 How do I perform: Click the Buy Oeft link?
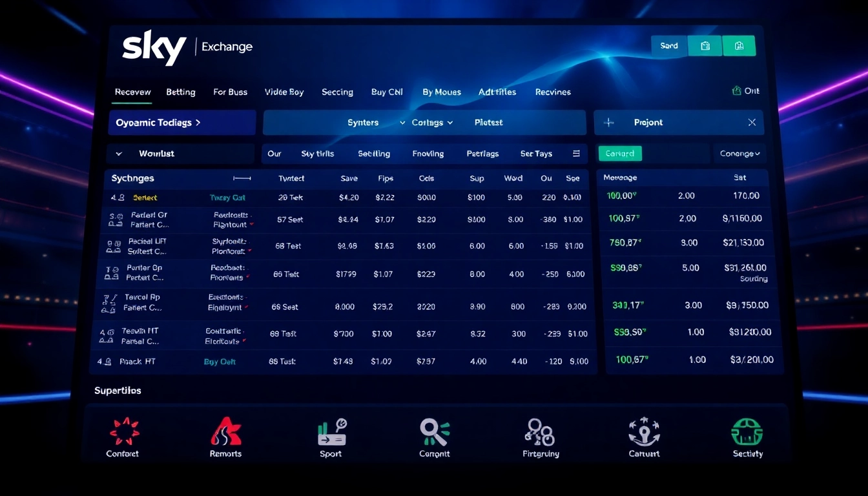click(x=220, y=362)
